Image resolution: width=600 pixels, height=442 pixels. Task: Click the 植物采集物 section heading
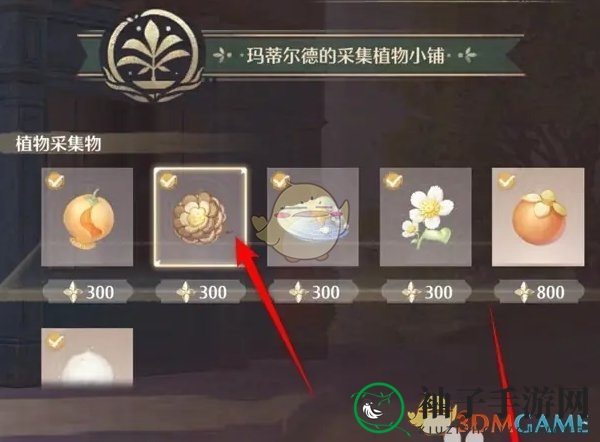(58, 144)
